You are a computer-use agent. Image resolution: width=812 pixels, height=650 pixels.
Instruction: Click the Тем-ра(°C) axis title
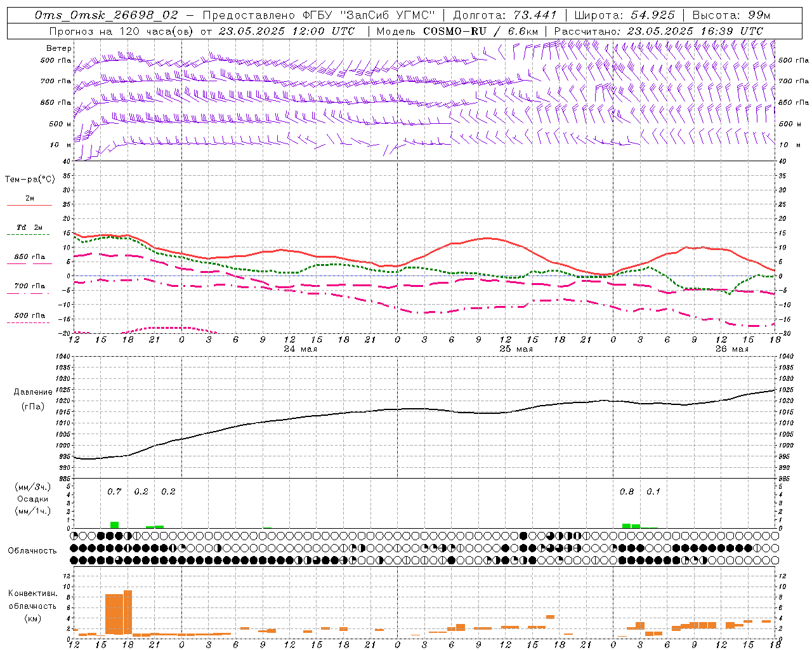tap(30, 180)
